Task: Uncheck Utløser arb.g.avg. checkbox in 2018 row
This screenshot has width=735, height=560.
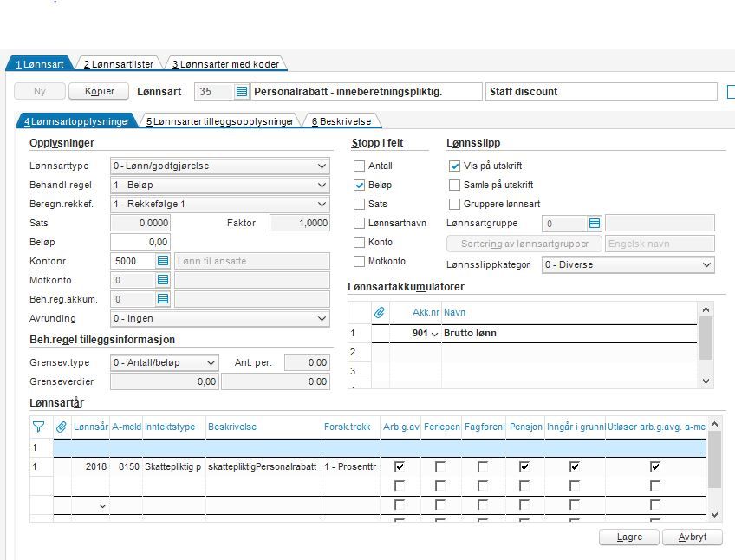Action: click(x=655, y=466)
